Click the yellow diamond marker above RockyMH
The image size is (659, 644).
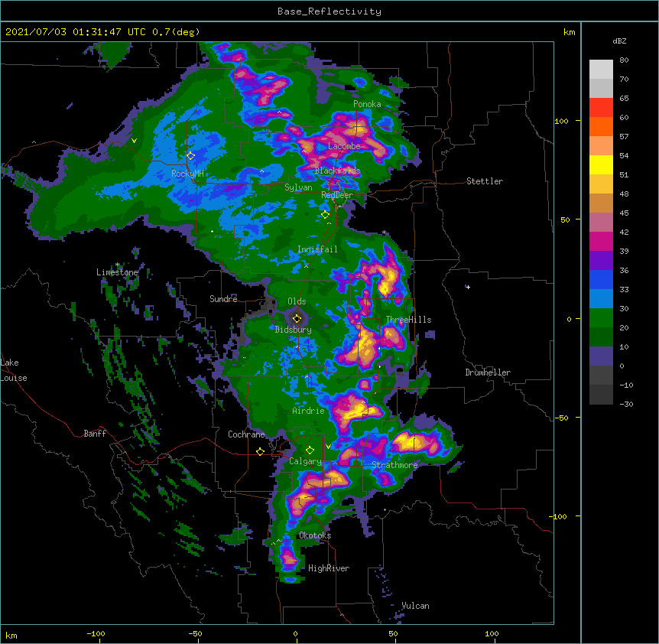pyautogui.click(x=190, y=156)
